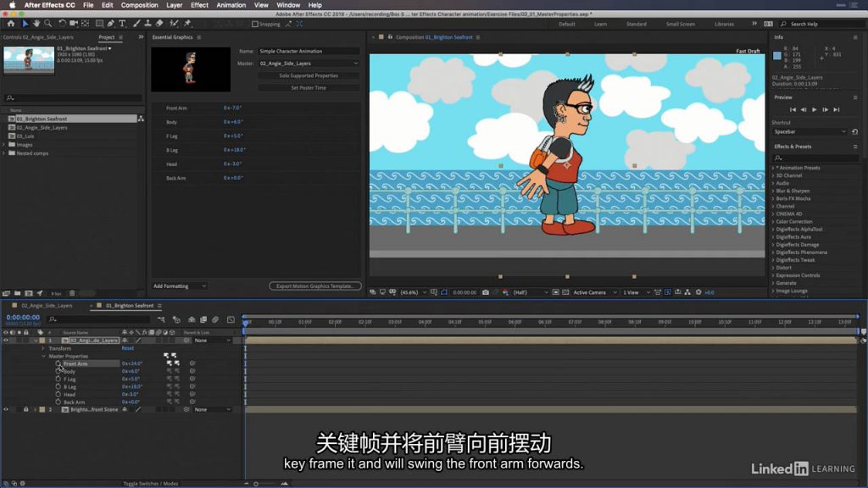Expand the Images folder in Project
This screenshot has height=488, width=868.
pos(4,144)
